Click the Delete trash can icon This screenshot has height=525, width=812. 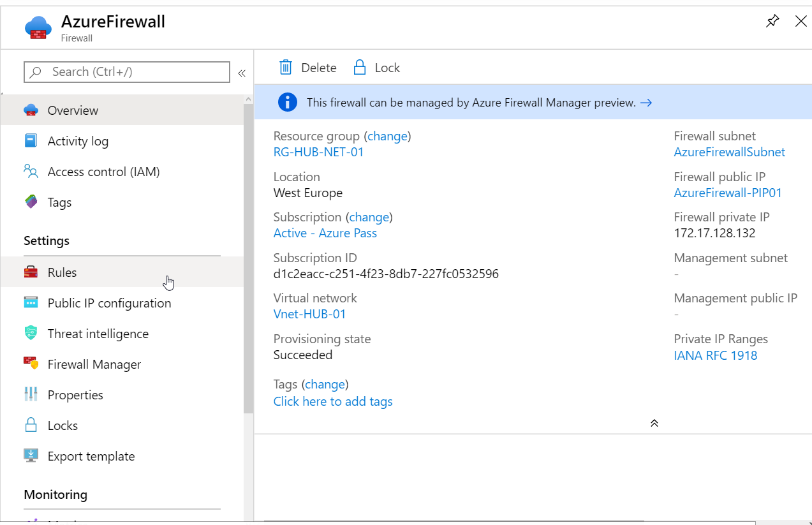[x=286, y=68]
